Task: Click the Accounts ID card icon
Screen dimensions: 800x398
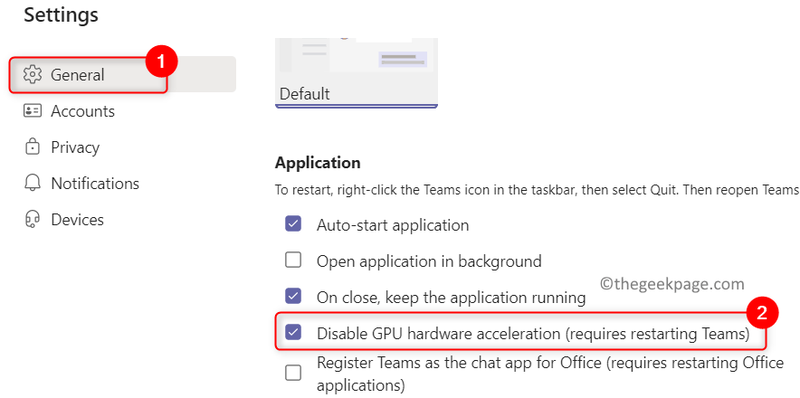Action: pyautogui.click(x=32, y=111)
